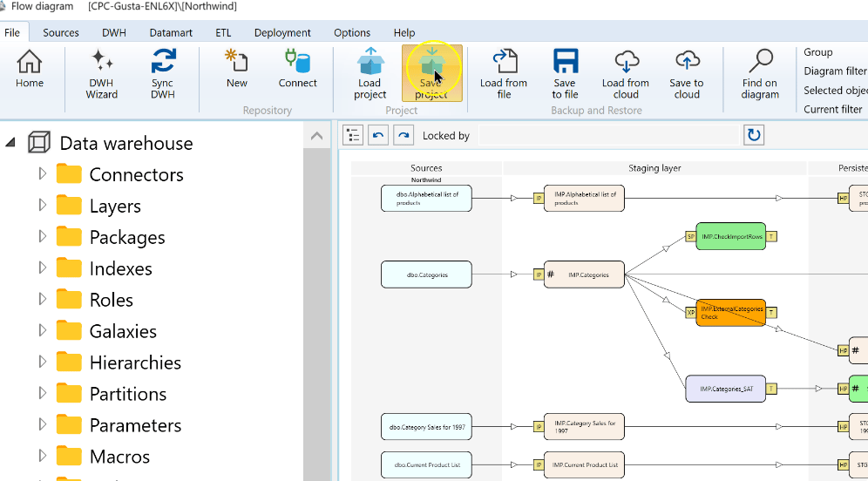Select the IMP.Categories diagram node

(x=584, y=274)
